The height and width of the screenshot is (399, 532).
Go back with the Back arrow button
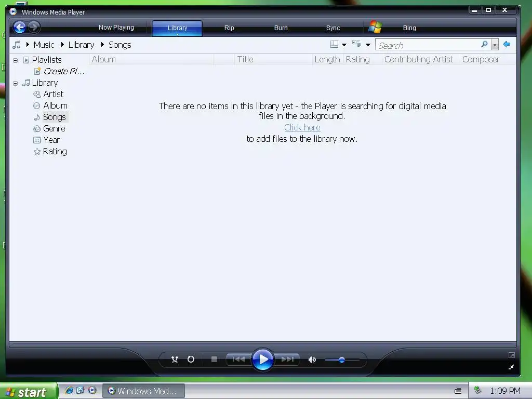[20, 27]
